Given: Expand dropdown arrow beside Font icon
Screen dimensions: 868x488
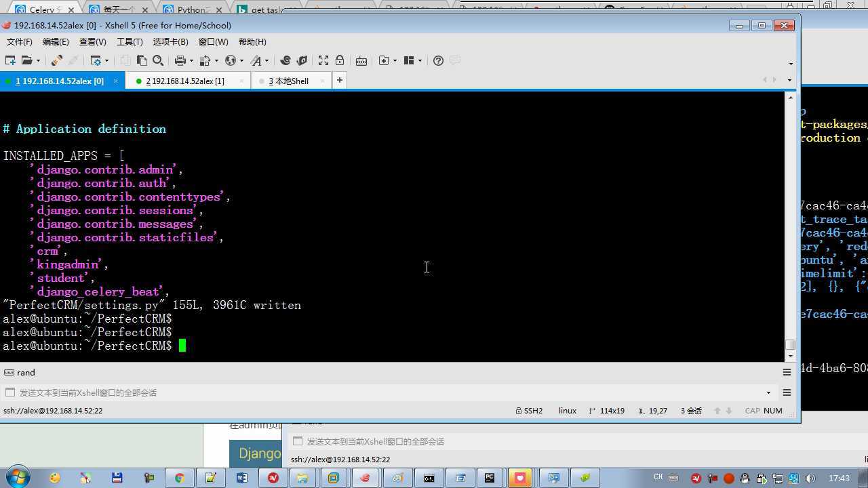Looking at the screenshot, I should point(267,61).
